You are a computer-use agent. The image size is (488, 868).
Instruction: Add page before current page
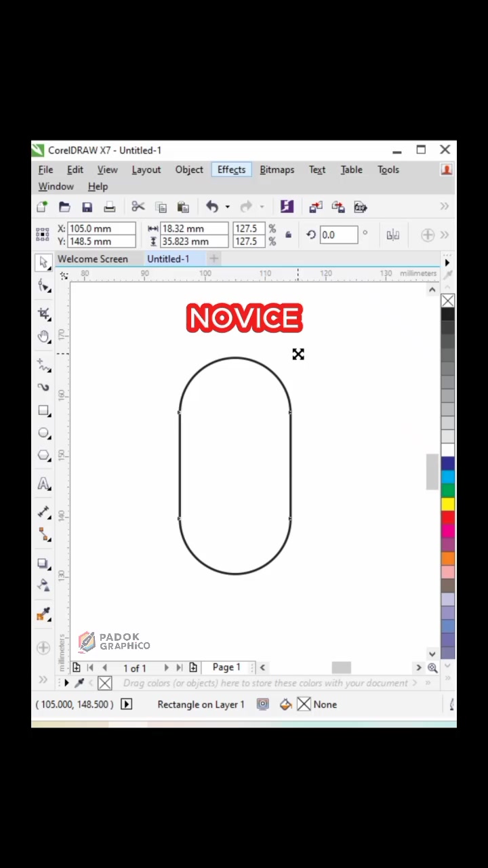pos(77,668)
